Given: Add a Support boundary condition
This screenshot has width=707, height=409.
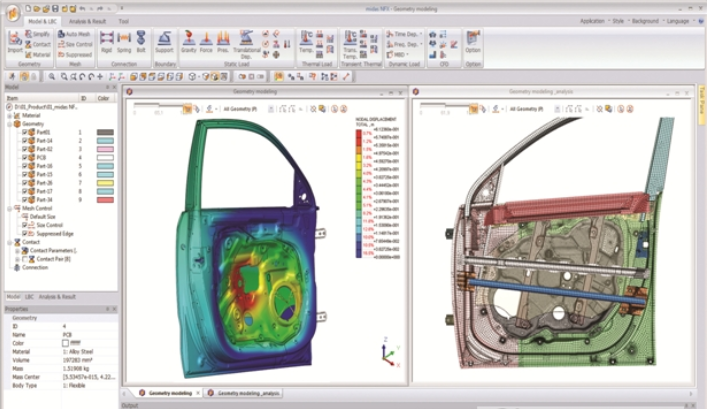Looking at the screenshot, I should [164, 41].
